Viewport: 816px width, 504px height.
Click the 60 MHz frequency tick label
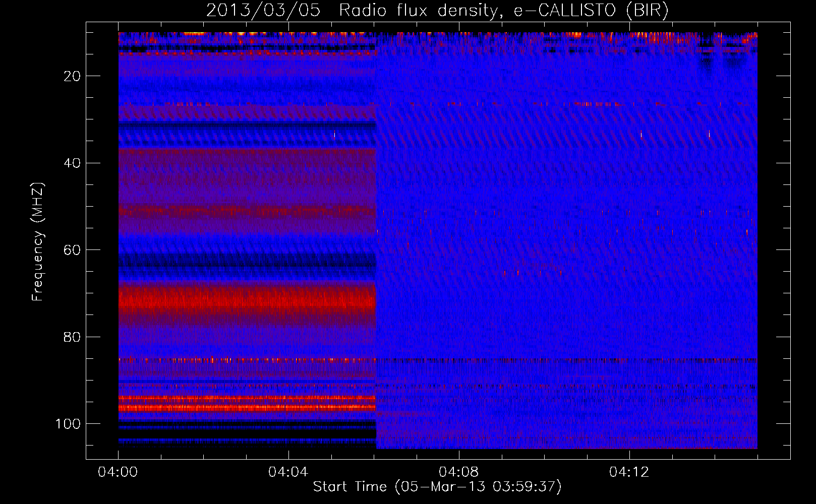tap(73, 250)
